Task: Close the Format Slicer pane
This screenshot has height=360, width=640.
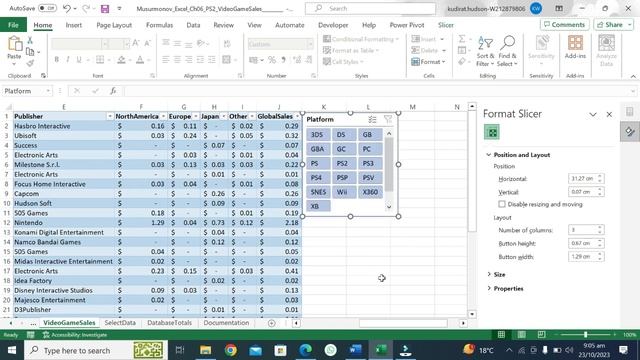Action: coord(609,115)
